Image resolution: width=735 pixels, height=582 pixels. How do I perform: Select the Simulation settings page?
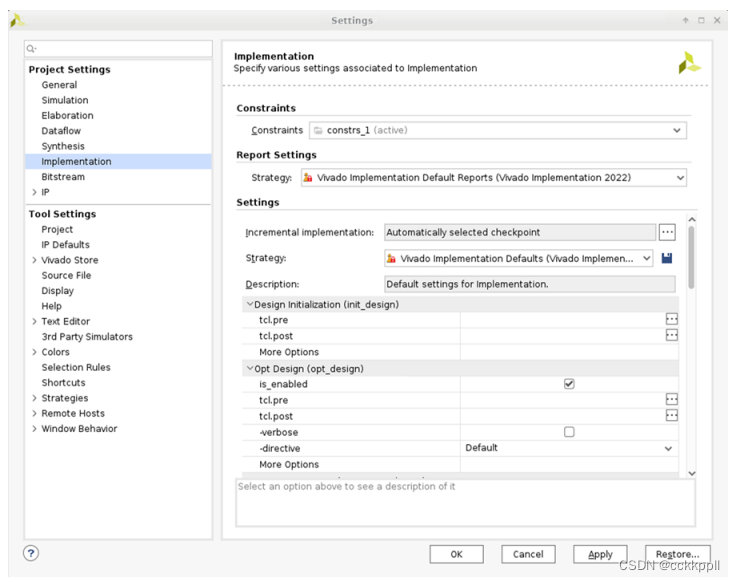point(65,100)
